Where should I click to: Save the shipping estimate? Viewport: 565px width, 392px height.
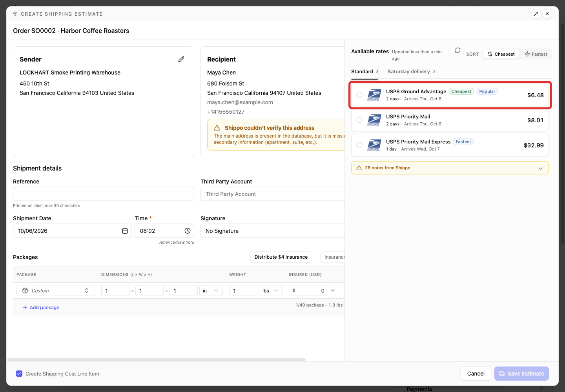(521, 374)
